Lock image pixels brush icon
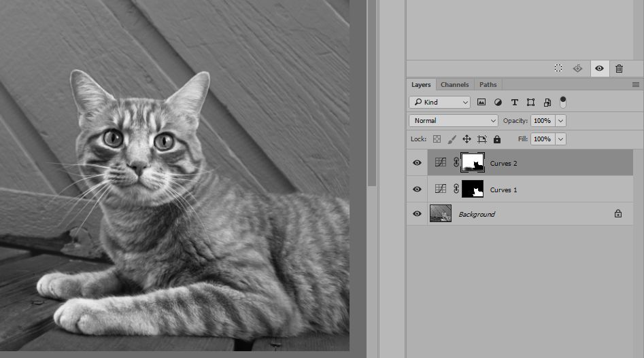Image resolution: width=644 pixels, height=358 pixels. coord(452,139)
